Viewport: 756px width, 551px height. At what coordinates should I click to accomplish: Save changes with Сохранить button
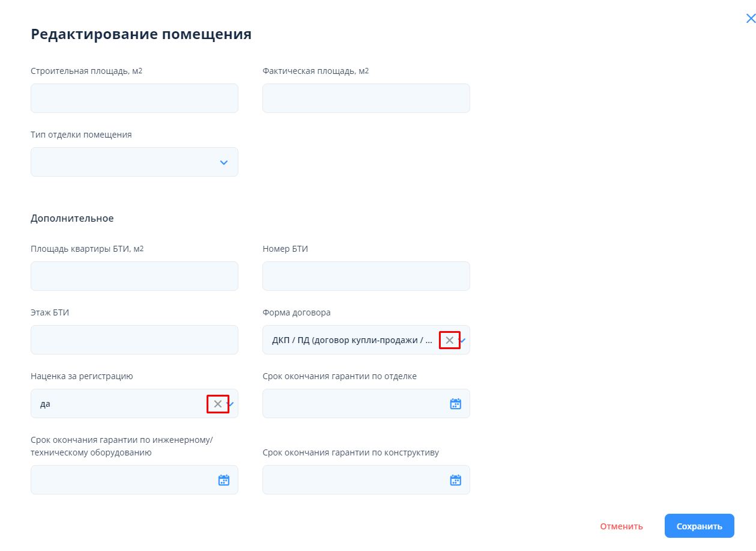(699, 526)
